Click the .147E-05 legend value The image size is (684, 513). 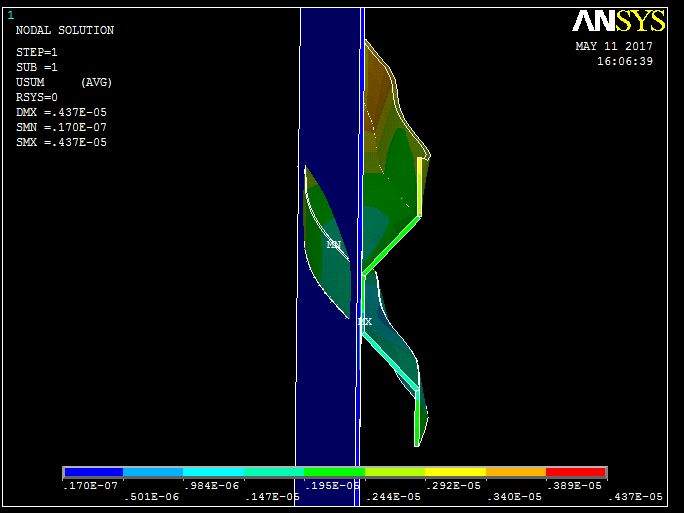pos(273,496)
